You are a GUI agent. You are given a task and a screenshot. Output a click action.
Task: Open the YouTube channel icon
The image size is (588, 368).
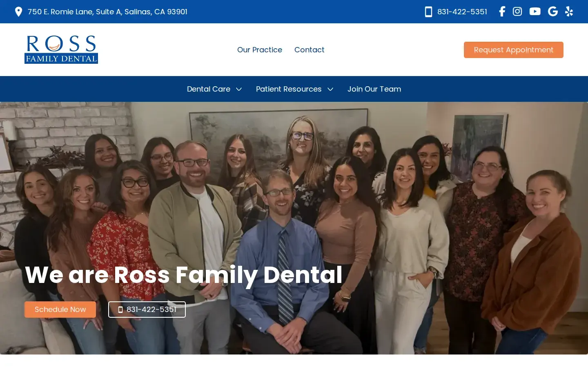(535, 11)
